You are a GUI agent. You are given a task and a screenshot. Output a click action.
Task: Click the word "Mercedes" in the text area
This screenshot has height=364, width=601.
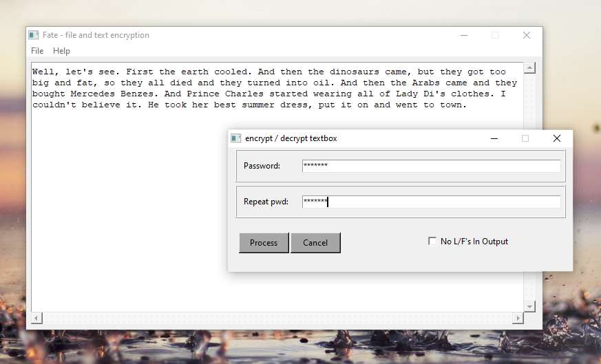[92, 94]
